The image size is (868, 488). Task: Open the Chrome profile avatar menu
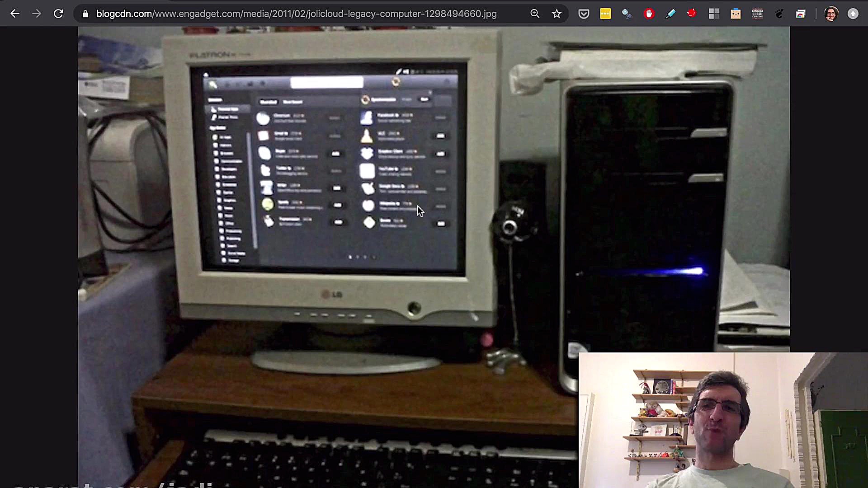coord(831,14)
